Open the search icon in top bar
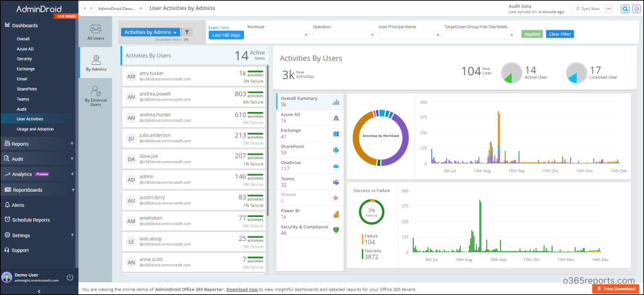The image size is (644, 295). (x=625, y=9)
